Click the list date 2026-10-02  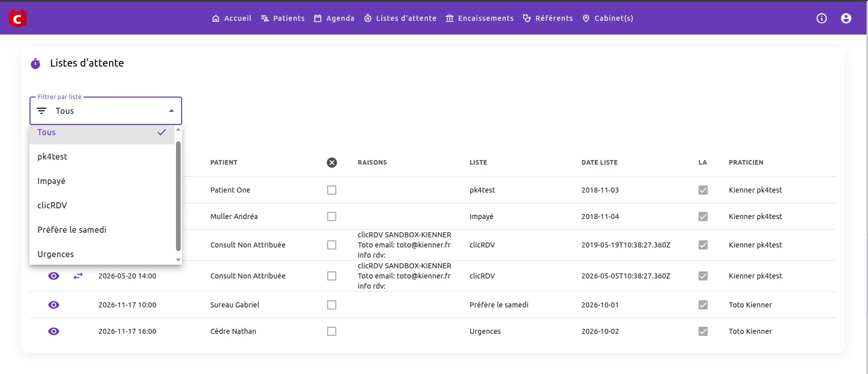[600, 331]
